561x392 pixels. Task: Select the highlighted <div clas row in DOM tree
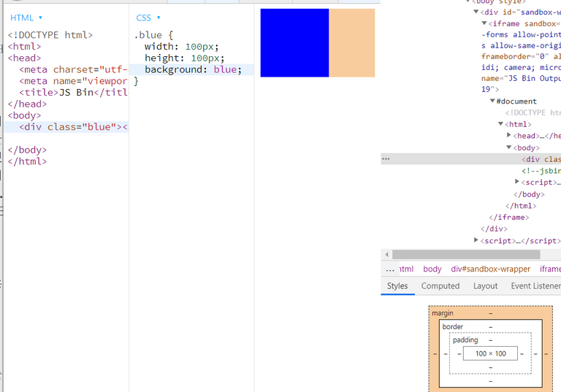click(471, 159)
